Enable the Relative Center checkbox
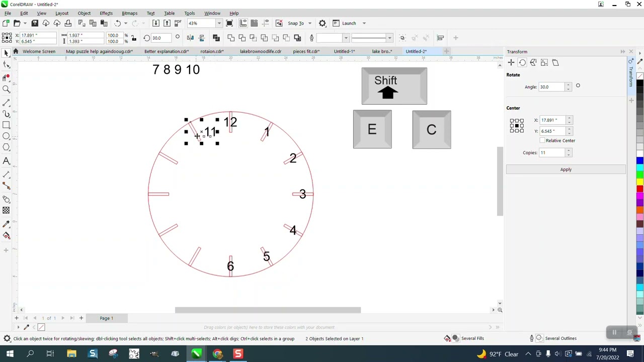The width and height of the screenshot is (644, 362). (542, 141)
